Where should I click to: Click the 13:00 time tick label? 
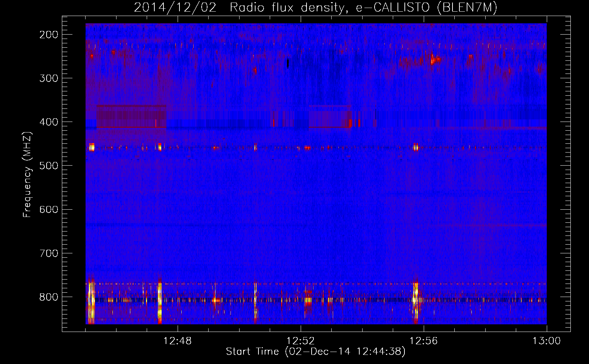547,341
